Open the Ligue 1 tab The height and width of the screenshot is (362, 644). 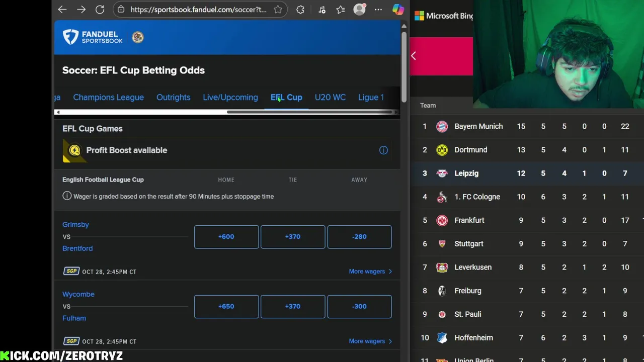tap(371, 98)
